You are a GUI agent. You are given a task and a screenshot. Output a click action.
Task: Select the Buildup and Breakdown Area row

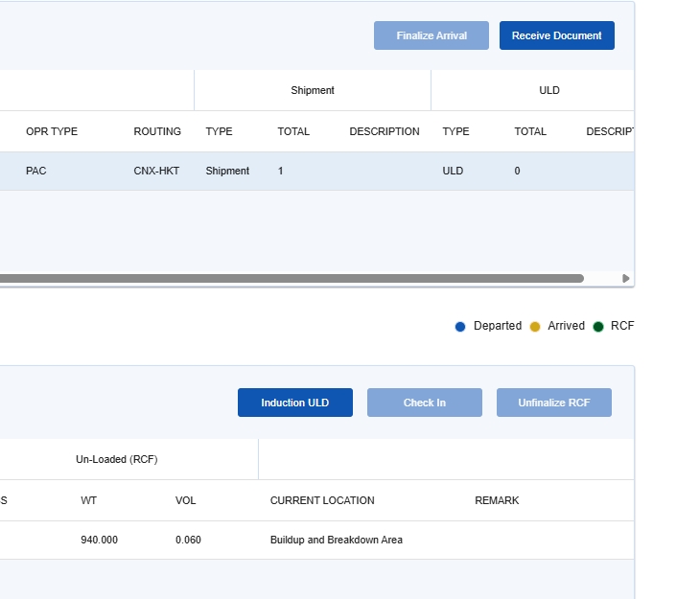(x=336, y=540)
